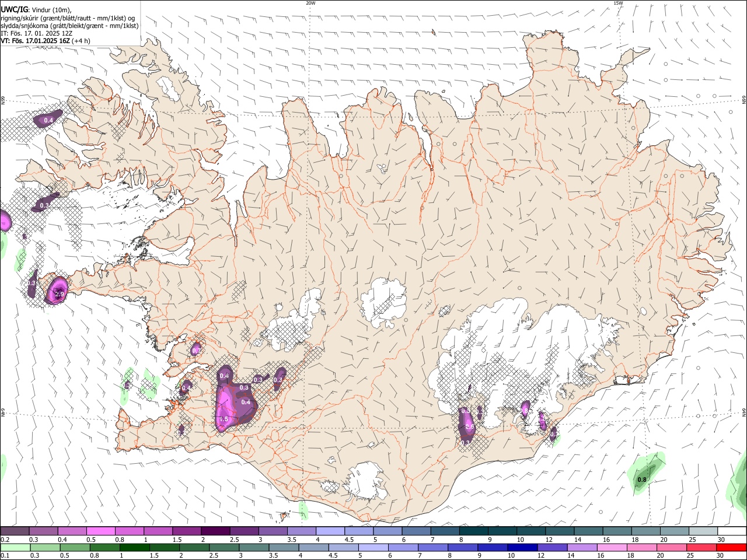
Task: Click the 0.2 label under the upper legend
Action: tap(5, 540)
